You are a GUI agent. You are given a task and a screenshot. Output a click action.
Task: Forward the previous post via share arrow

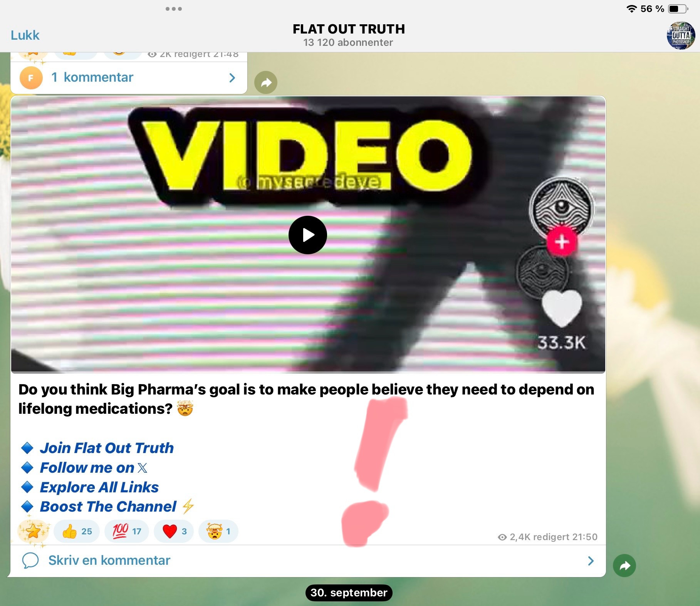click(266, 82)
